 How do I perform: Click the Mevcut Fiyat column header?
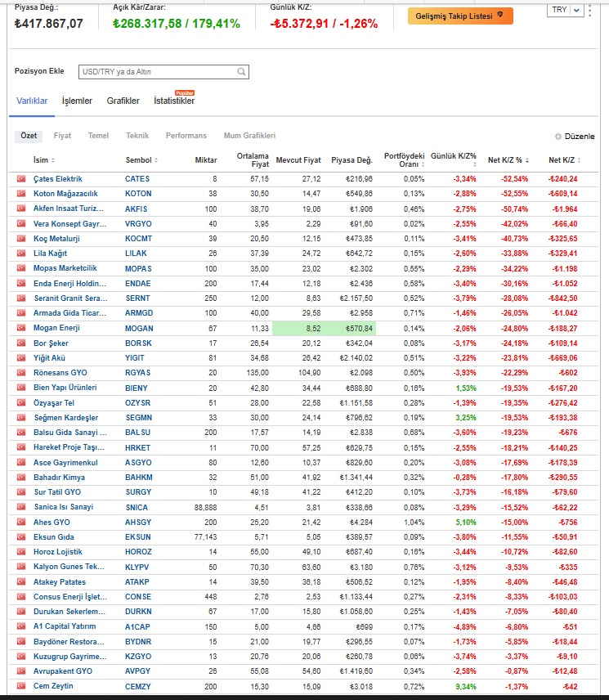pyautogui.click(x=298, y=159)
